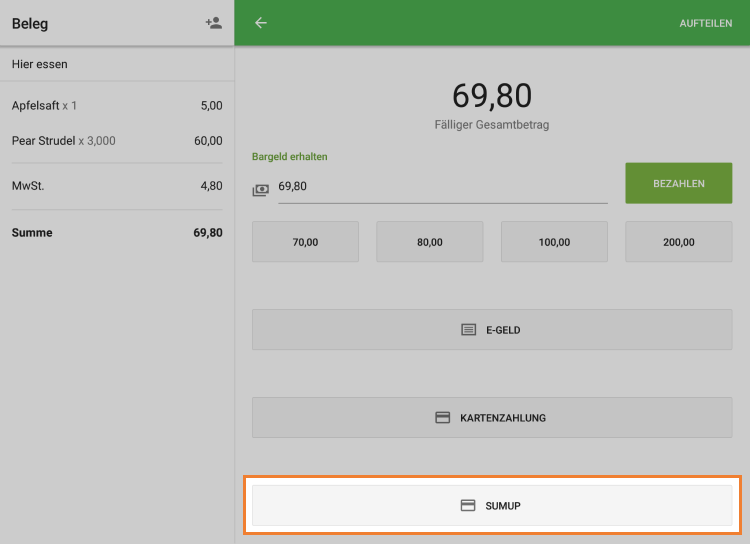
Task: Click the cash banknote icon
Action: [261, 190]
